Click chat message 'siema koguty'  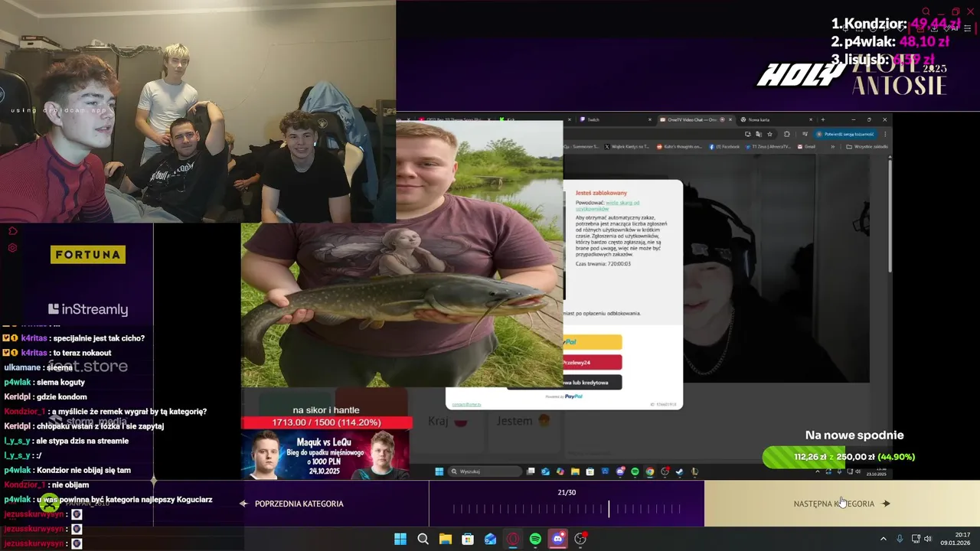[44, 382]
